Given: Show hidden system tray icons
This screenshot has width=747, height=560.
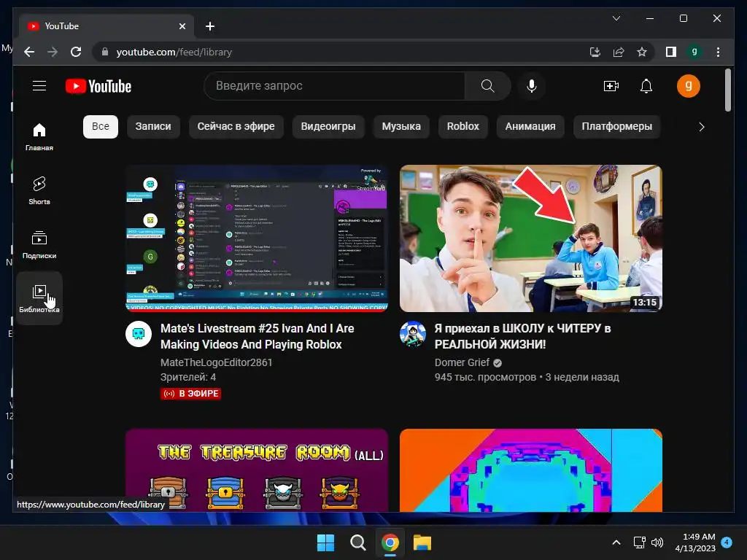Looking at the screenshot, I should point(616,542).
